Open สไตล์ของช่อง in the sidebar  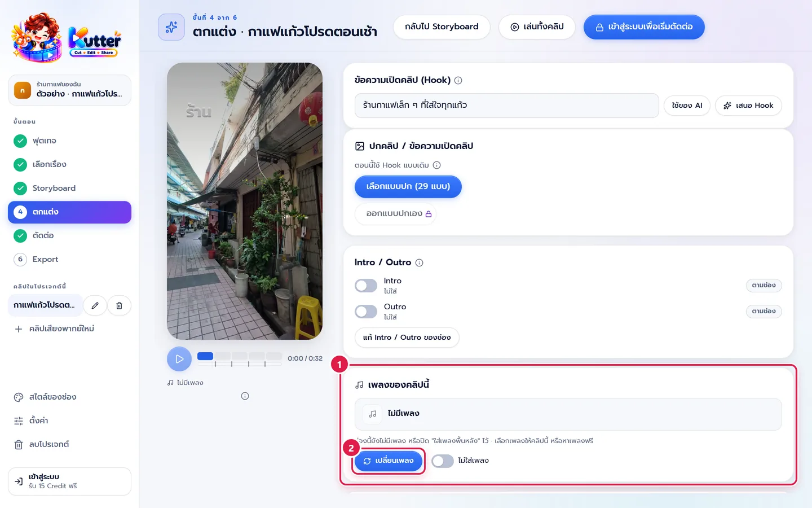pyautogui.click(x=69, y=397)
